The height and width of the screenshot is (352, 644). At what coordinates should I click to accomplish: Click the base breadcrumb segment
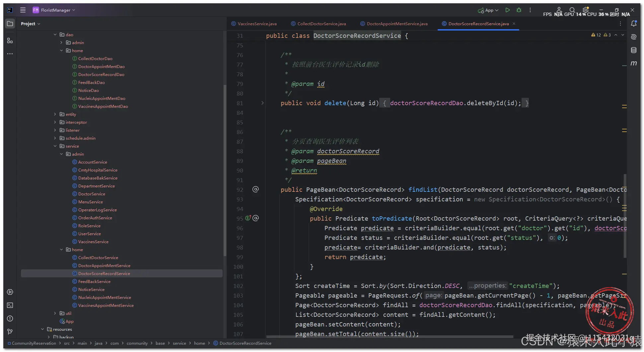[160, 343]
